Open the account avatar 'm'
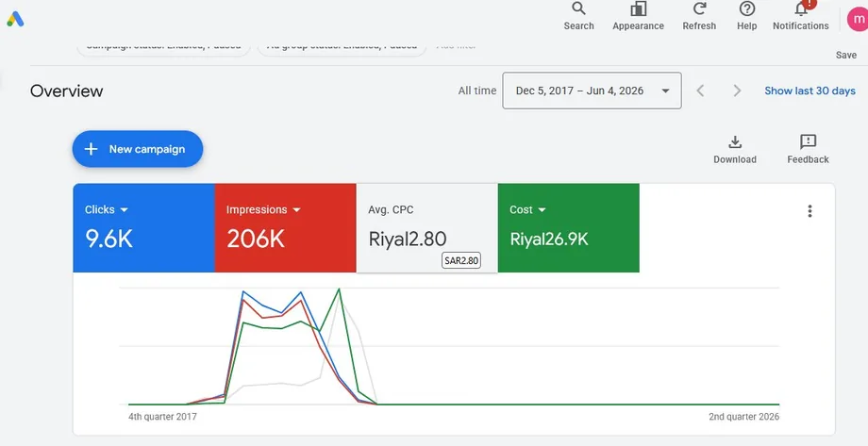The width and height of the screenshot is (868, 446). tap(858, 20)
